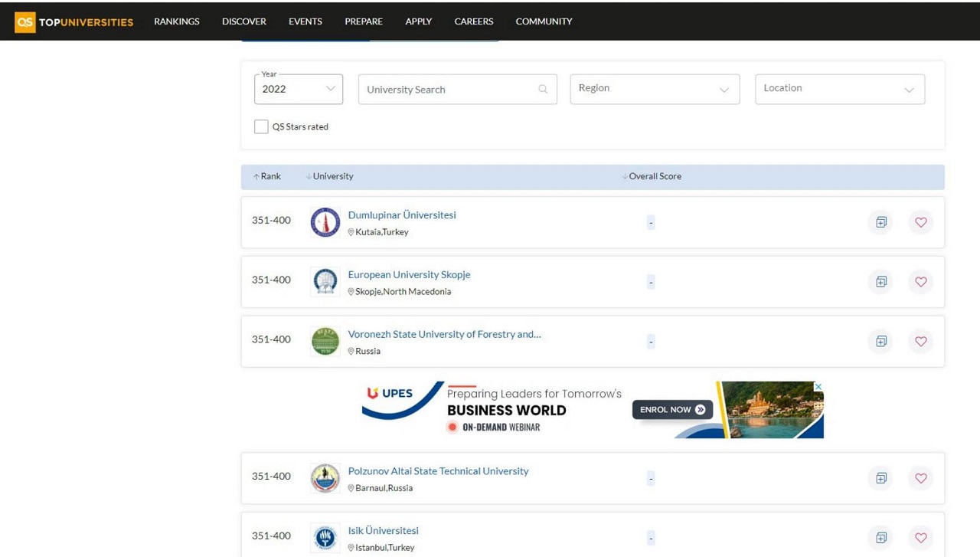Click the Skopje,North Macedonia location text
Viewport: 980px width, 557px height.
click(403, 292)
